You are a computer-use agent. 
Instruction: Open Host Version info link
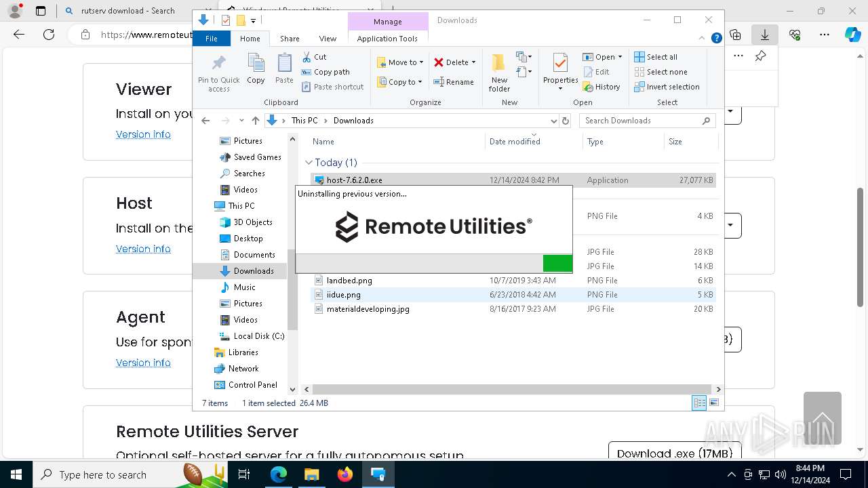coord(143,249)
